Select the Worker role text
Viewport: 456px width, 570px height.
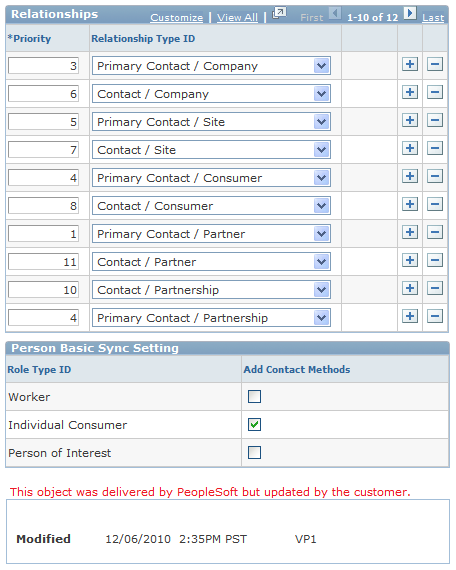pyautogui.click(x=29, y=397)
